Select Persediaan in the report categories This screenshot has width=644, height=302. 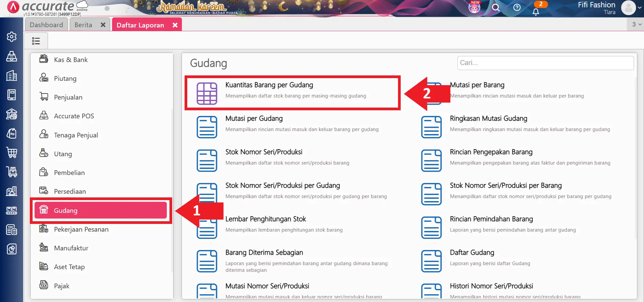click(x=70, y=191)
